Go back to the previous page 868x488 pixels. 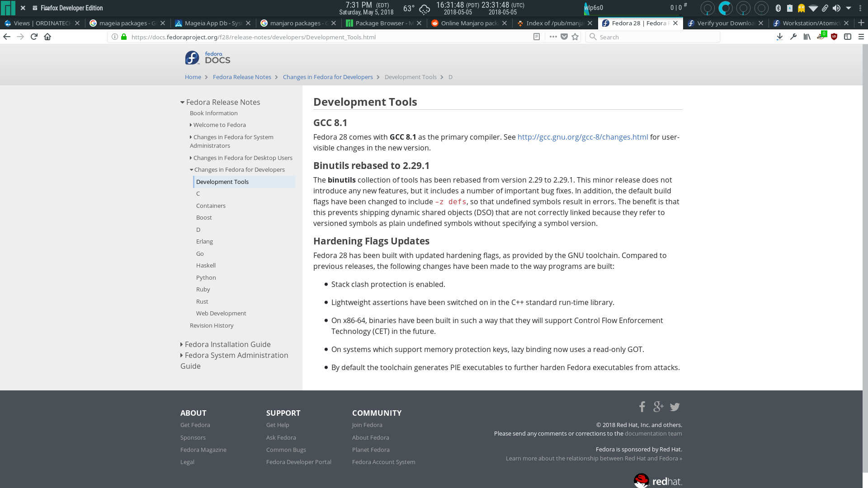pyautogui.click(x=7, y=37)
